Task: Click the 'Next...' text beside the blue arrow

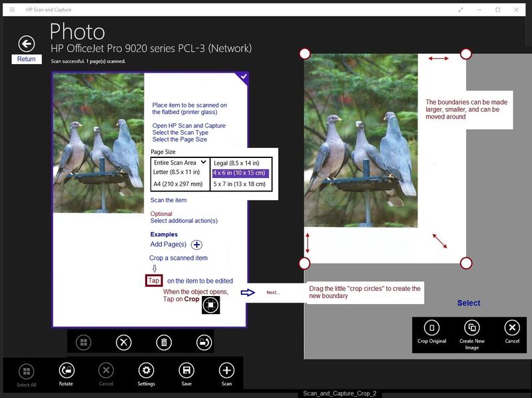Action: (x=273, y=293)
